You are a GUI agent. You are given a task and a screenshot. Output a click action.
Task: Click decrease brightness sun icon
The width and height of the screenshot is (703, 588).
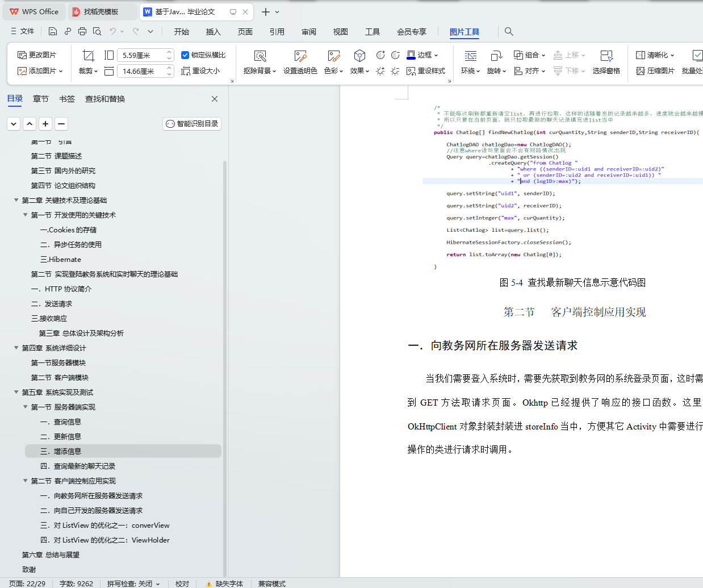[x=395, y=71]
